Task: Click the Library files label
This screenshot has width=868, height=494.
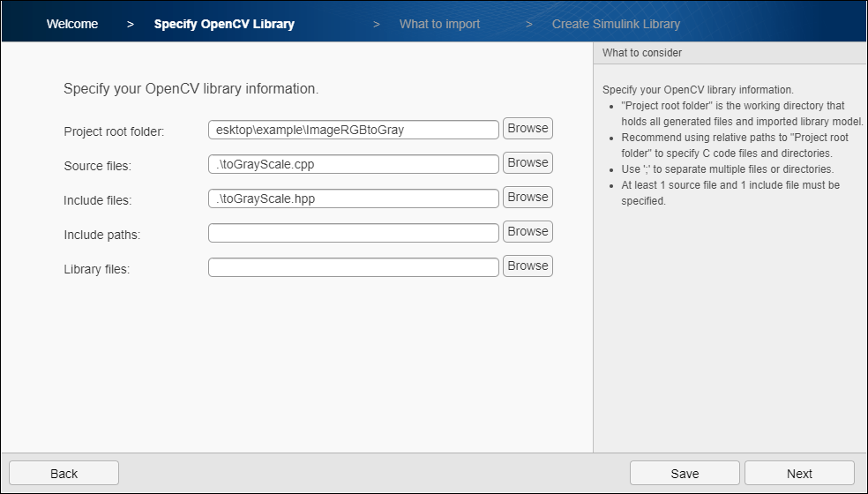Action: 96,269
